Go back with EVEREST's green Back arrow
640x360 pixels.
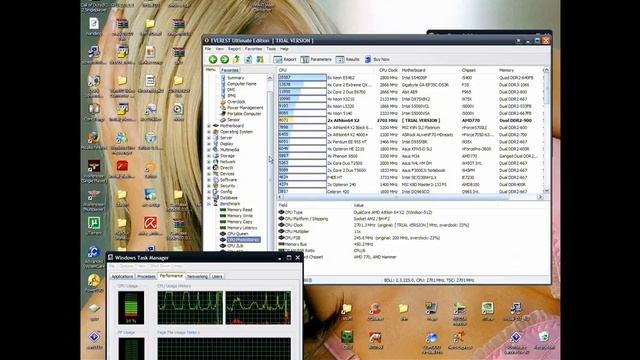(x=213, y=60)
